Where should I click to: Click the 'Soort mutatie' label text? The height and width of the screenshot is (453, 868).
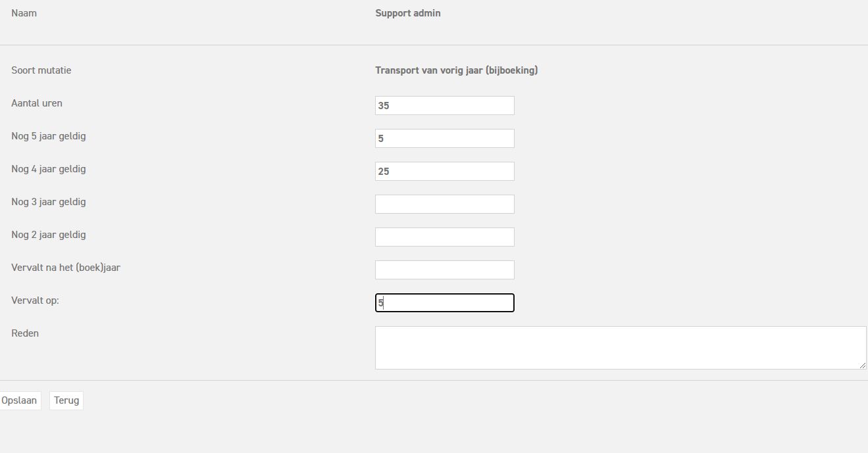pyautogui.click(x=41, y=70)
